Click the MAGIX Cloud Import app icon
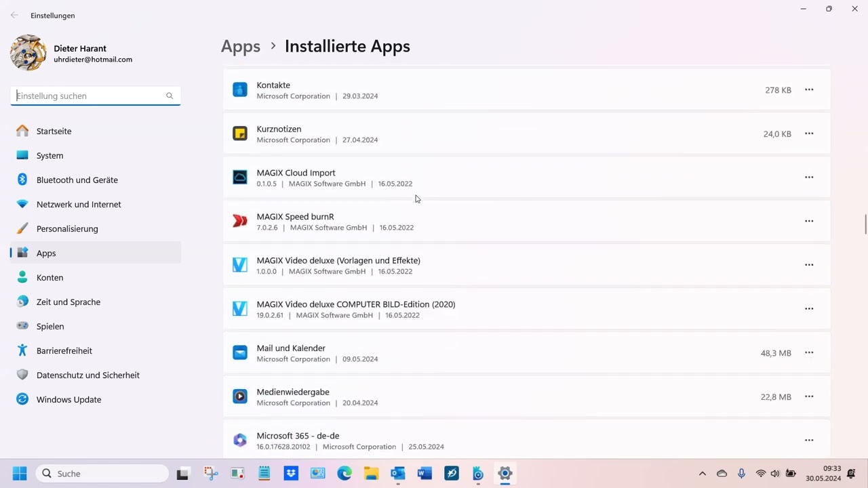Screen dimensions: 868x488 (240, 178)
